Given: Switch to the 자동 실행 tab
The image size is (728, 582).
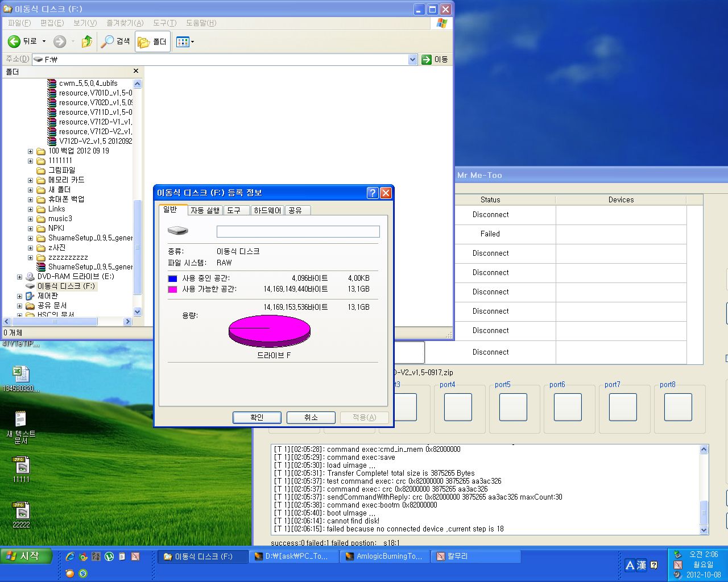Looking at the screenshot, I should (x=205, y=210).
